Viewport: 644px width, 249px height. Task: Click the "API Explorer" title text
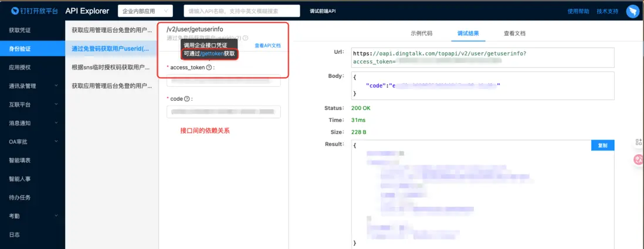87,11
